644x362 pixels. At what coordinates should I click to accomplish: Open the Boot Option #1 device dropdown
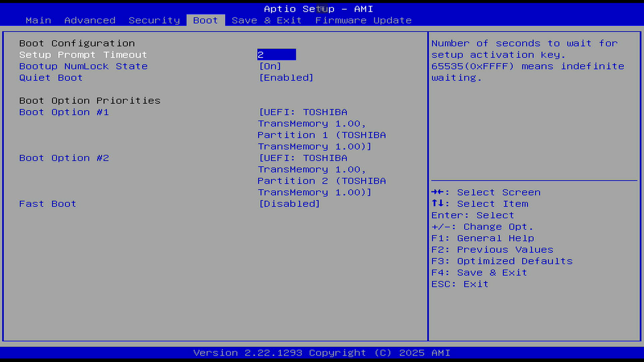coord(321,129)
